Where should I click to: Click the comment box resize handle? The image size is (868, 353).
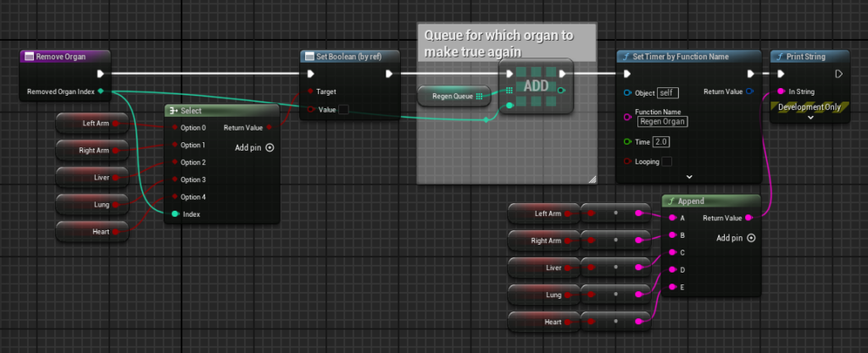pyautogui.click(x=592, y=179)
